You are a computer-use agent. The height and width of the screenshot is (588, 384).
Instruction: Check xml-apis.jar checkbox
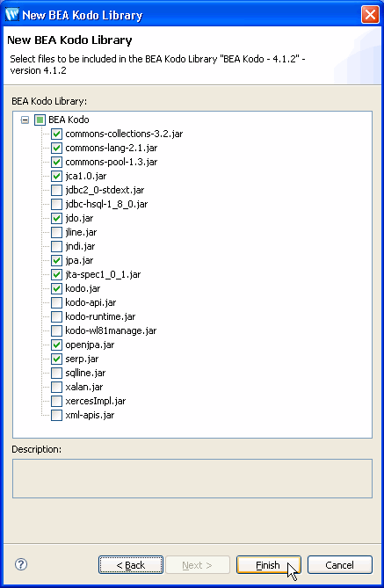click(56, 415)
